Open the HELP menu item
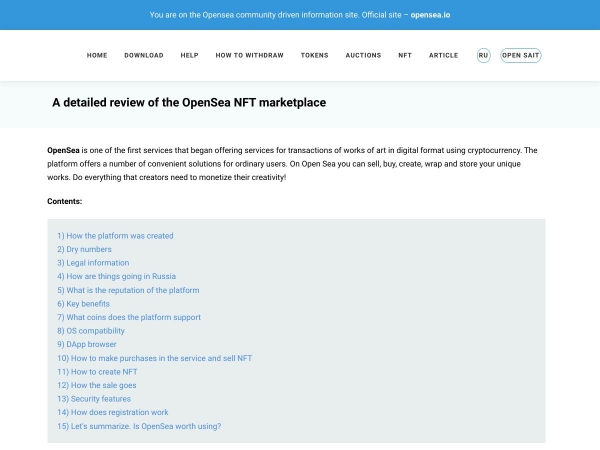Viewport: 600px width, 450px height. (x=189, y=55)
